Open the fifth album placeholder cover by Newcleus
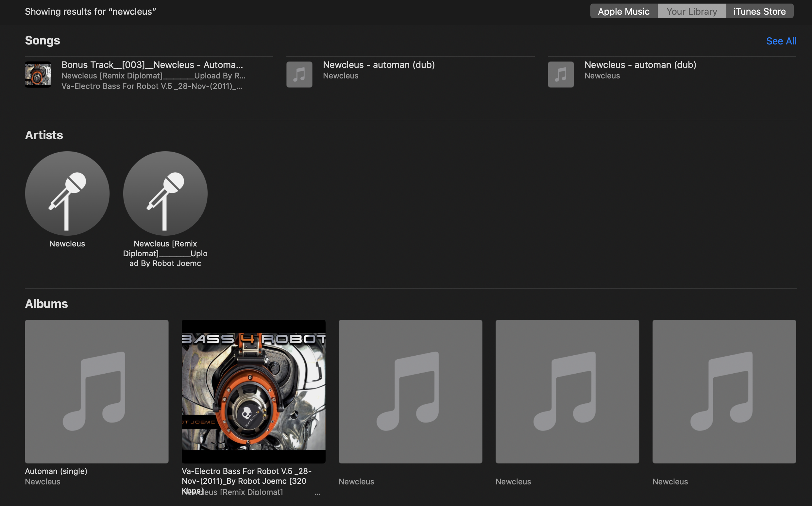Image resolution: width=812 pixels, height=506 pixels. [x=724, y=392]
